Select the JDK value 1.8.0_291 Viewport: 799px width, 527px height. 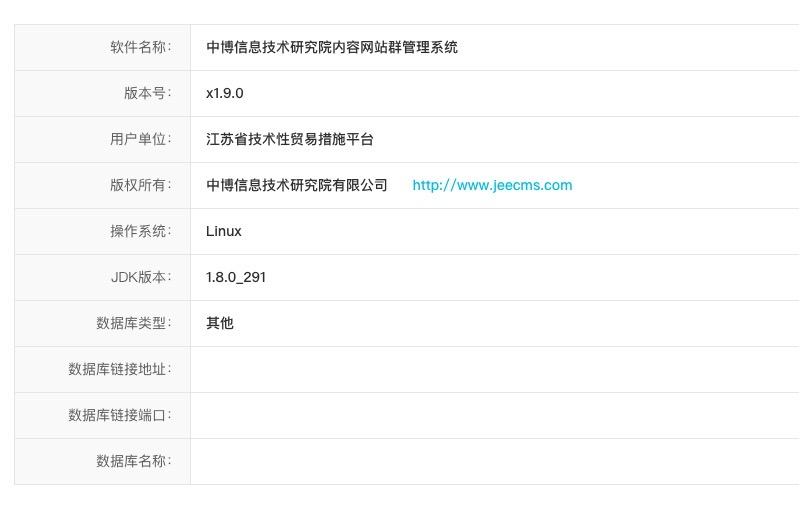coord(236,277)
